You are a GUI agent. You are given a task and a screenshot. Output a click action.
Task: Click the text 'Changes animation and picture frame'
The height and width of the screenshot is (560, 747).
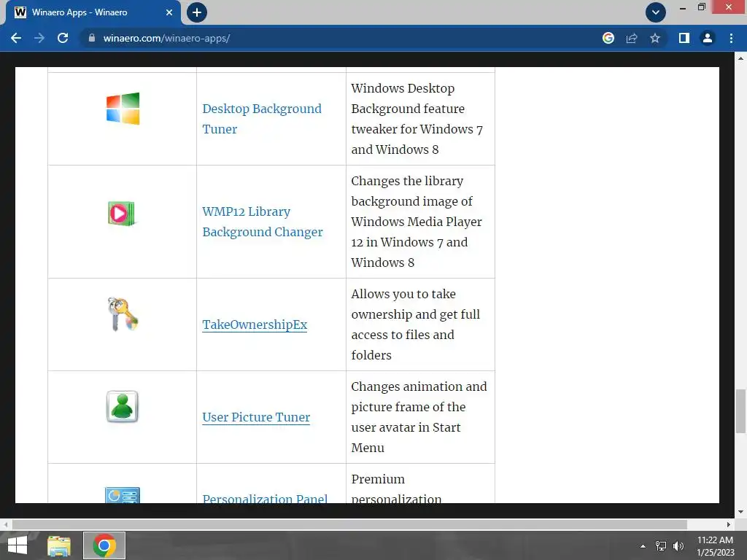click(419, 397)
